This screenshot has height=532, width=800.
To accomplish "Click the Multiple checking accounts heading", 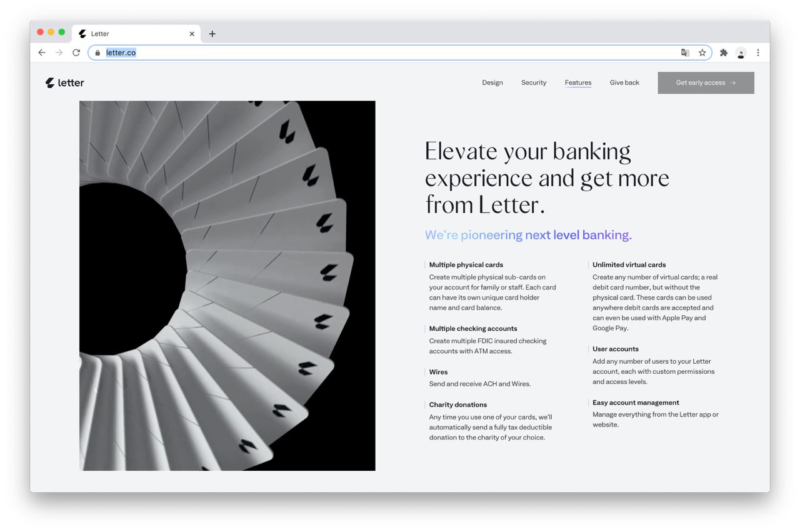I will 473,328.
